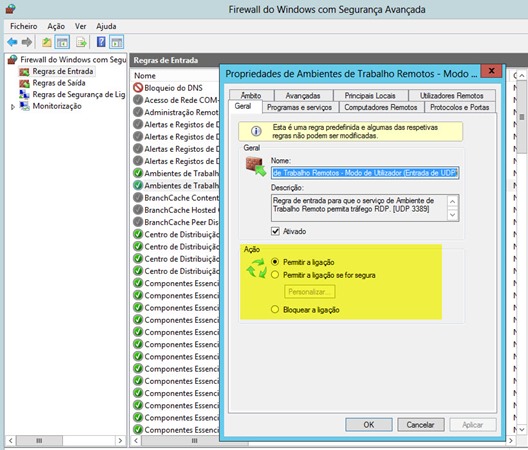Click the grey icon for BranchCache Content

coord(138,197)
